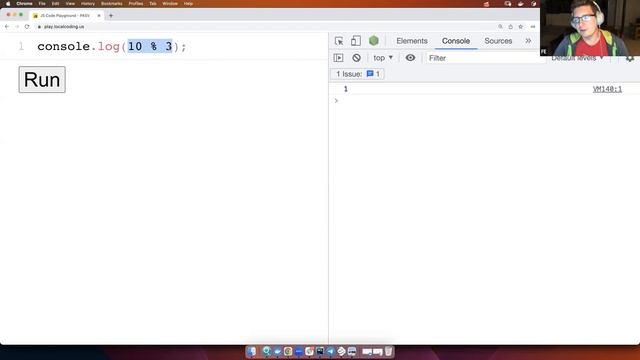640x360 pixels.
Task: Select the Console tab
Action: (x=456, y=41)
